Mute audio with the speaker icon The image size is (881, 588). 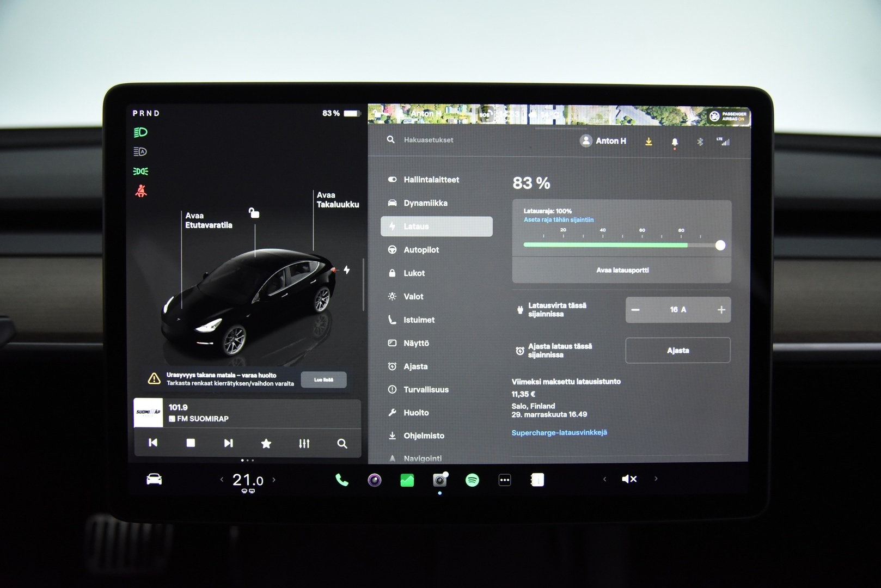click(629, 479)
